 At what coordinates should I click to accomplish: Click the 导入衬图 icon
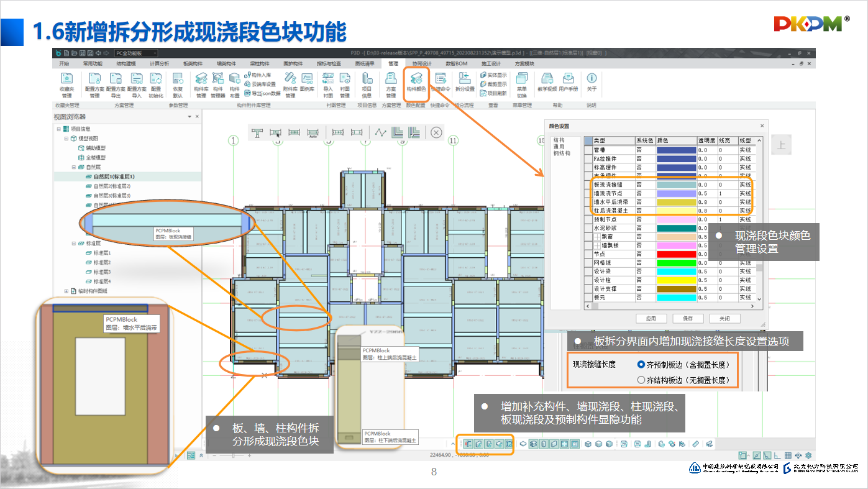[x=328, y=85]
